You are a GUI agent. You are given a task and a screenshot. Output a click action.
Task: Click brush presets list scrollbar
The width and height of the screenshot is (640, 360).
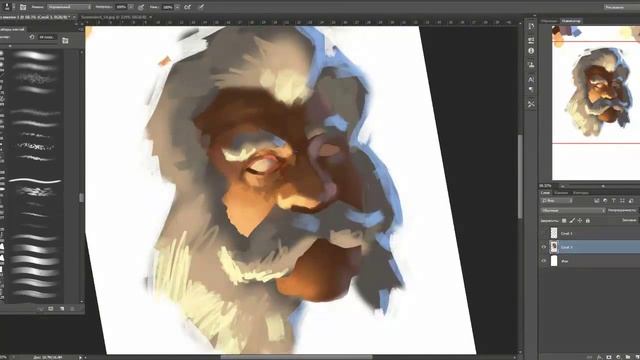(x=82, y=198)
